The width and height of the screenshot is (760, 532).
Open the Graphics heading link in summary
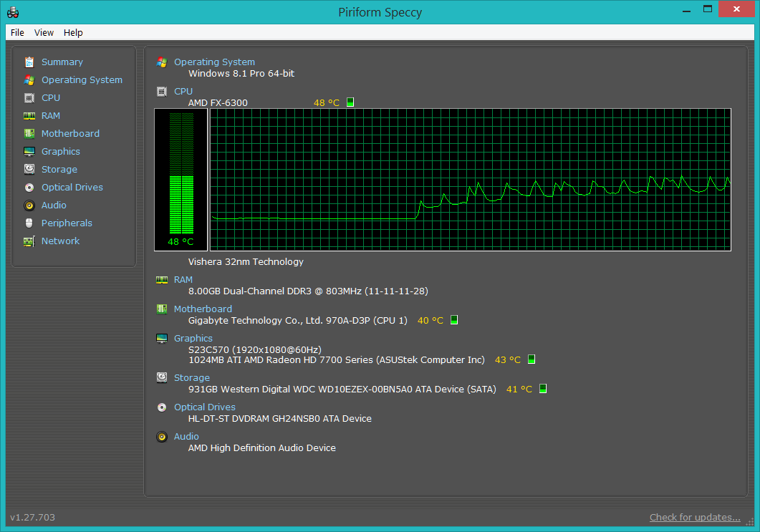pos(193,338)
